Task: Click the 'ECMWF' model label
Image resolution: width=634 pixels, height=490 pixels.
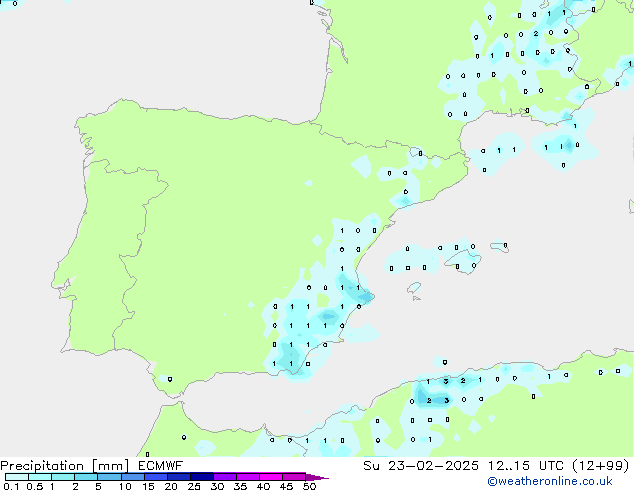Action: click(x=161, y=466)
